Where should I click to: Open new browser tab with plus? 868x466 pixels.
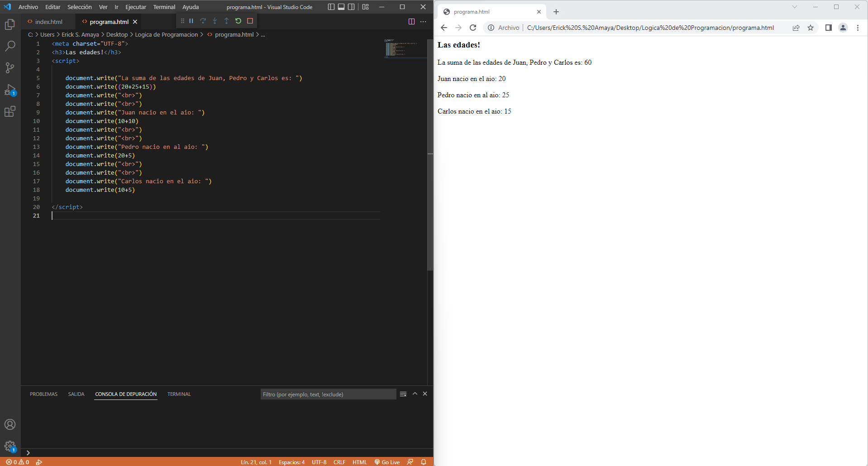tap(556, 12)
